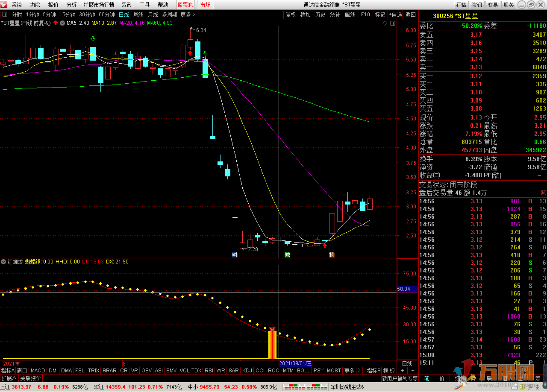
Task: Select the VOL-TDX indicator tab
Action: 191,371
